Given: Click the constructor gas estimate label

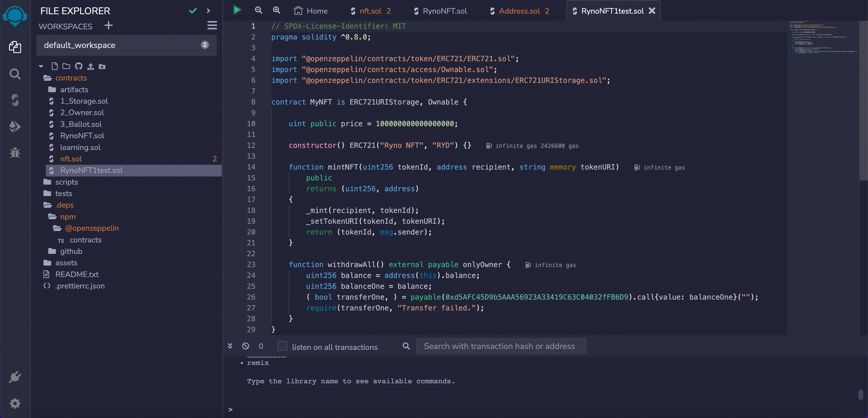Looking at the screenshot, I should (x=533, y=146).
